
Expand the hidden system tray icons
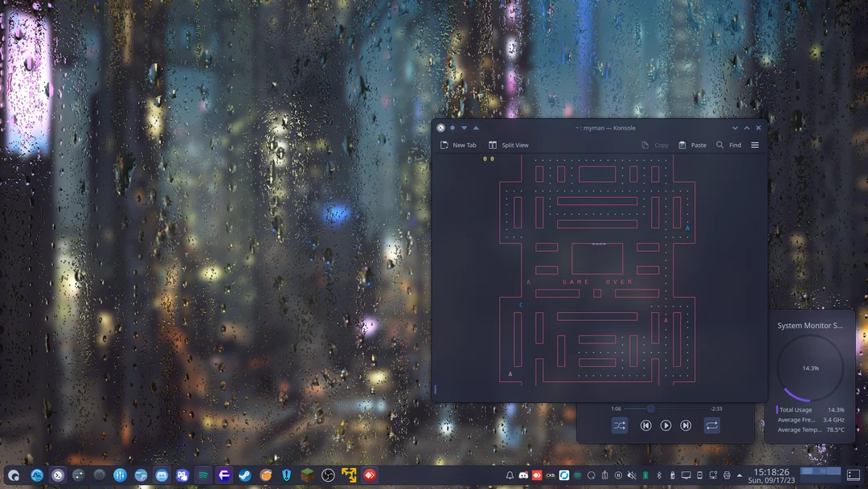click(738, 475)
